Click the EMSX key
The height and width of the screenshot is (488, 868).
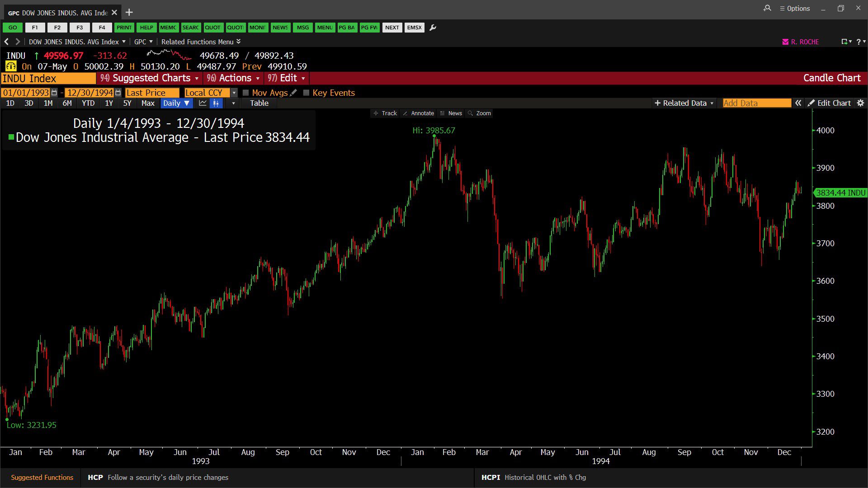click(415, 28)
